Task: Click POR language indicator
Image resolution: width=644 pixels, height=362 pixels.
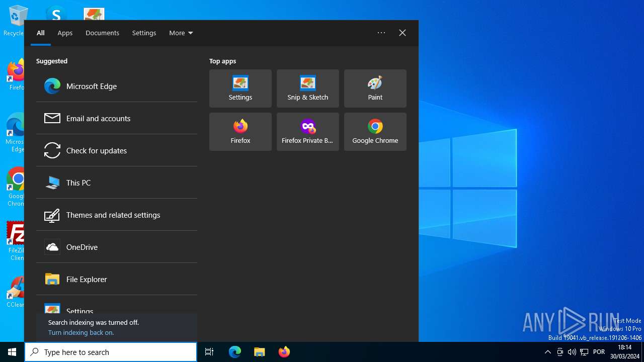Action: pyautogui.click(x=599, y=352)
